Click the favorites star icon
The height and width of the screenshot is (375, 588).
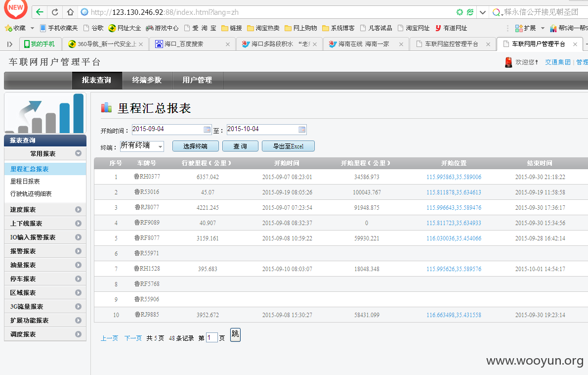(x=8, y=28)
